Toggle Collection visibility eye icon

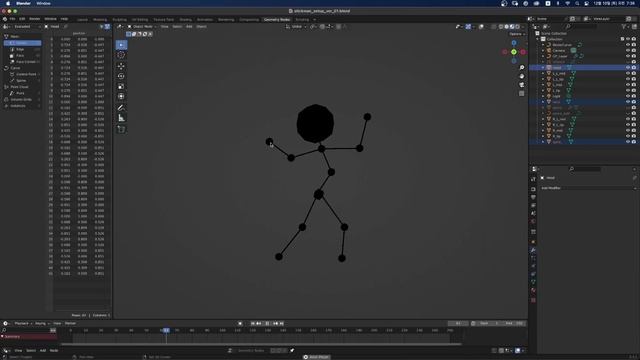point(628,39)
